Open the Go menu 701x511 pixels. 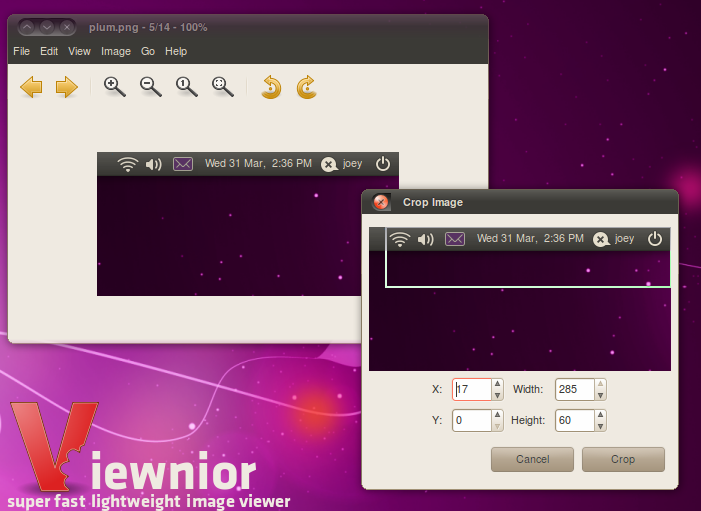[x=148, y=51]
